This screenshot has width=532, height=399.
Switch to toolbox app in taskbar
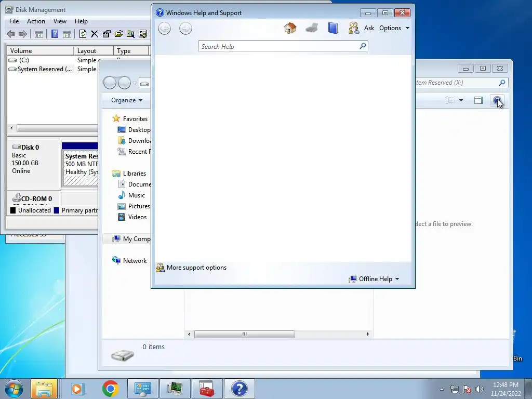click(x=207, y=389)
